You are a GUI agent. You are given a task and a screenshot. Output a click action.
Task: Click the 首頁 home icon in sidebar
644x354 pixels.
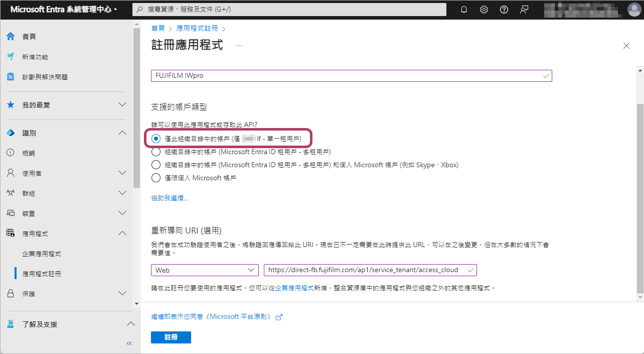pyautogui.click(x=11, y=37)
